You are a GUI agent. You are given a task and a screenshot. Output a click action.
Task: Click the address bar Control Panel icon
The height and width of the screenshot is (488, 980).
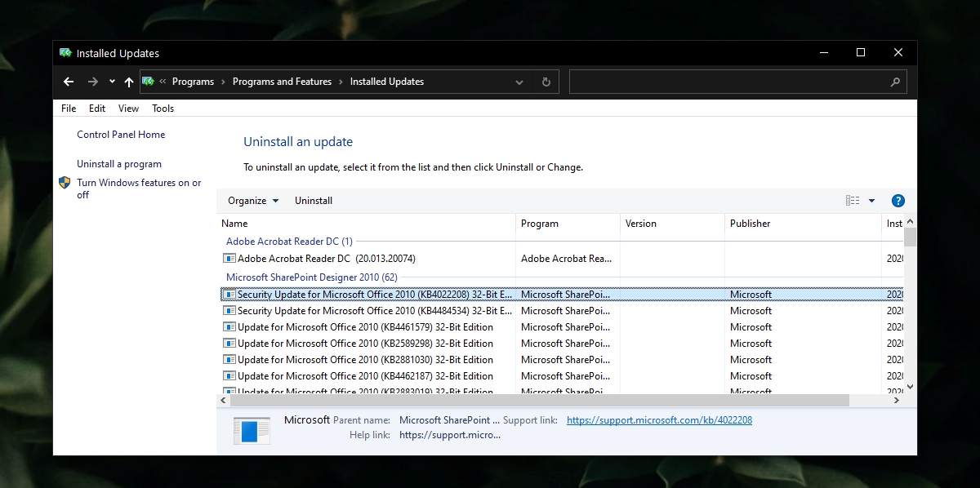pos(149,82)
